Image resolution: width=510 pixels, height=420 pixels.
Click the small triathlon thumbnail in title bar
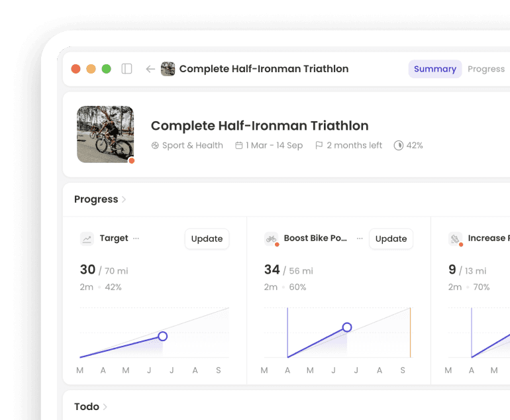[x=168, y=69]
